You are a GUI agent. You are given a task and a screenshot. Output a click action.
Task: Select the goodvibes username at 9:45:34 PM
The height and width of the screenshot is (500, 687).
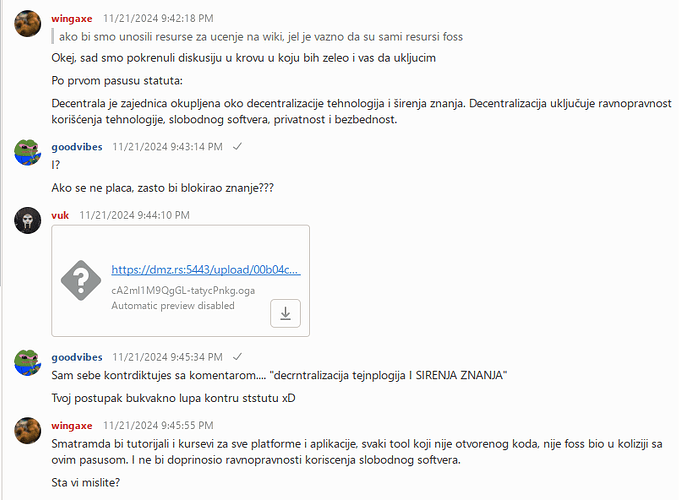(x=77, y=357)
